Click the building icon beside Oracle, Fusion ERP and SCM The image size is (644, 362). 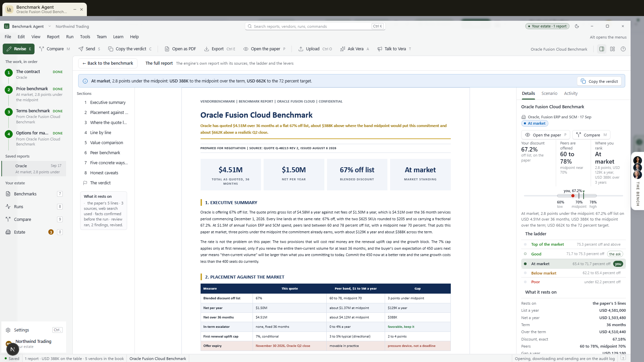[524, 117]
